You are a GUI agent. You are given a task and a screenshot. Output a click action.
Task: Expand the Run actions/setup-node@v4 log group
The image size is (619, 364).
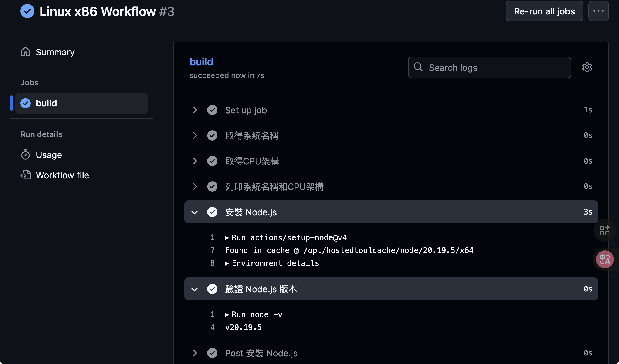pyautogui.click(x=227, y=238)
